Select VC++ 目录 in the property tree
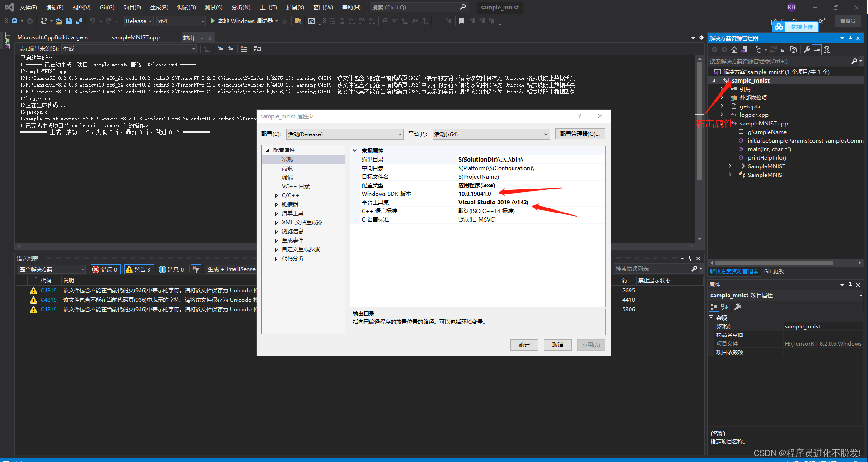This screenshot has height=462, width=868. [x=296, y=186]
